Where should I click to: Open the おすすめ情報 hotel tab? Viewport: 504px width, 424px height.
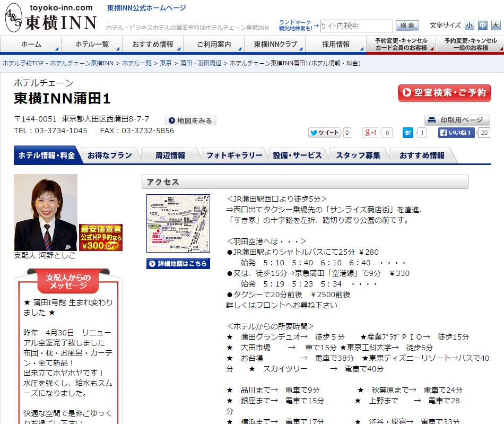(422, 155)
